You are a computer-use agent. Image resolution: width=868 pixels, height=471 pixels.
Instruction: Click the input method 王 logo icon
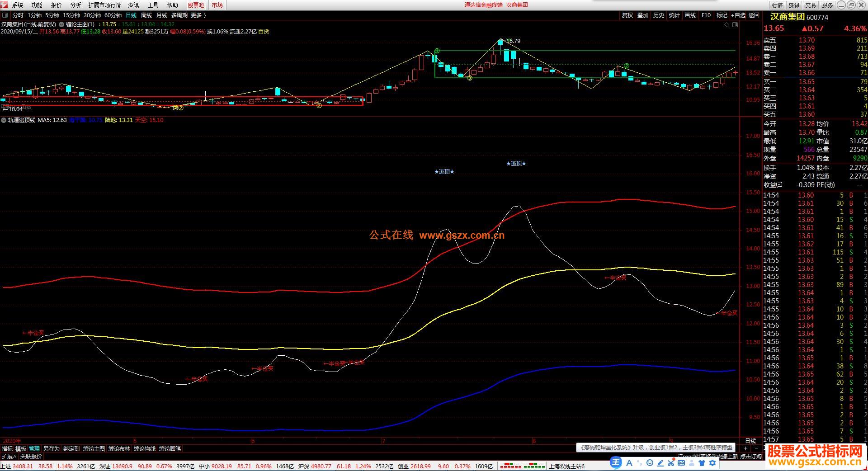coord(616,462)
